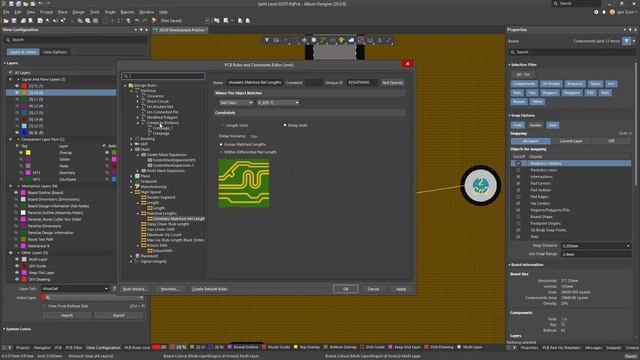Expand the Routing rules category

coord(131,139)
